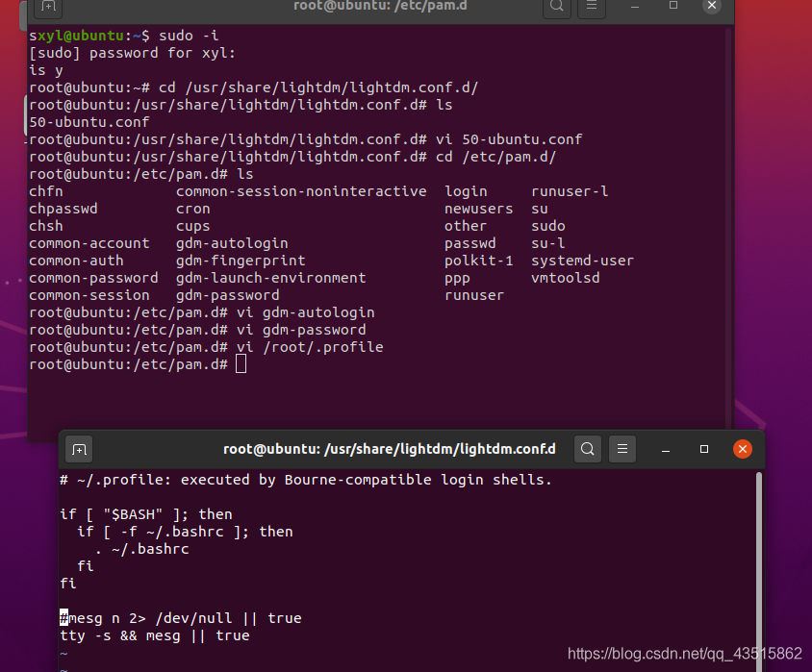
Task: Click 'passwd' in the listing
Action: click(x=470, y=243)
